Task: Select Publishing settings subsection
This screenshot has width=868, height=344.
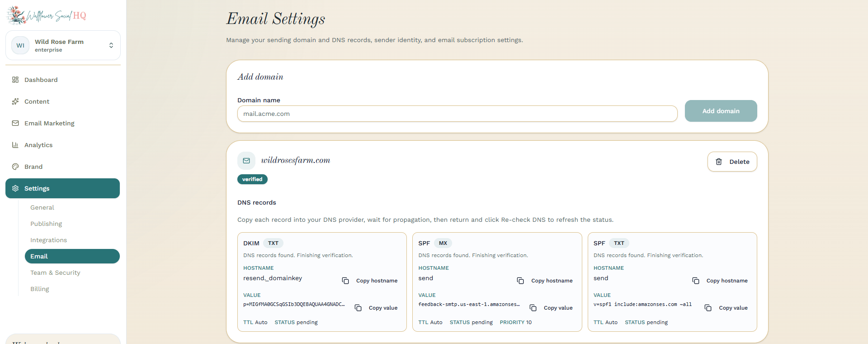Action: (72, 224)
